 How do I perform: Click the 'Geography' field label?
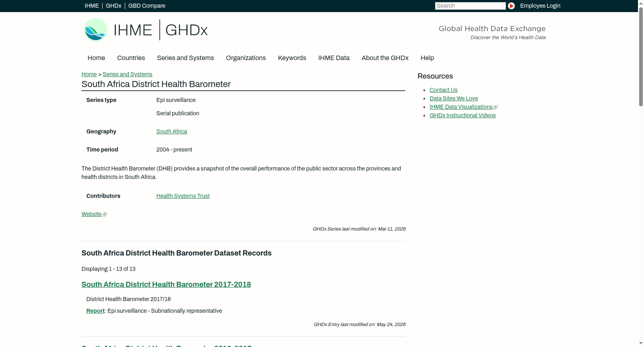[101, 131]
